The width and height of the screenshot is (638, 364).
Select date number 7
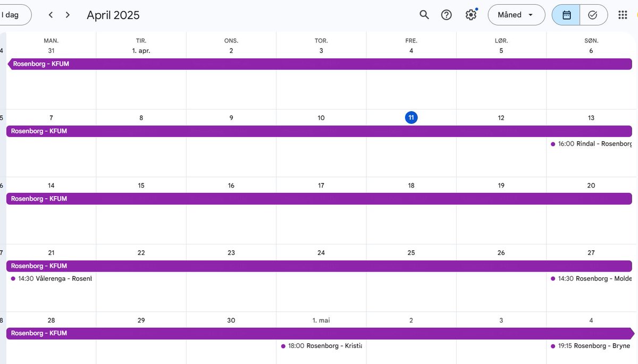(51, 118)
